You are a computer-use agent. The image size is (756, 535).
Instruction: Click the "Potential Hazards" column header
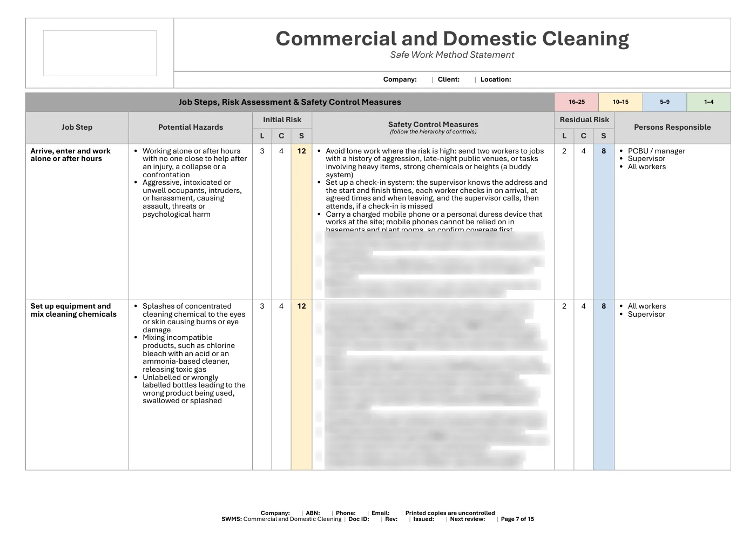(x=191, y=128)
